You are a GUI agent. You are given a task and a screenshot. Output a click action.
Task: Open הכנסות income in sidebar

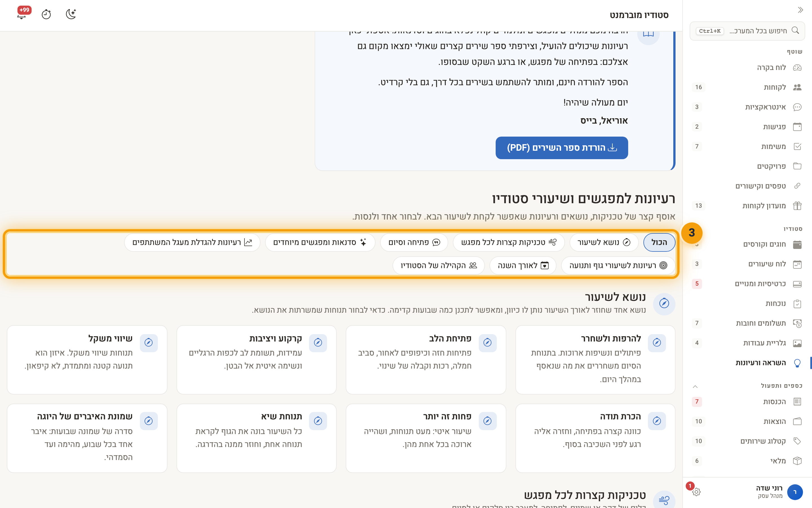click(x=747, y=402)
